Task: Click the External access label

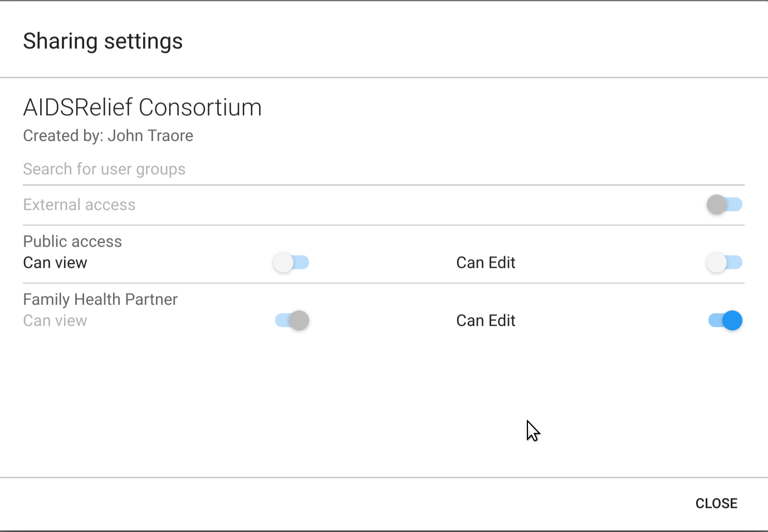Action: pyautogui.click(x=79, y=204)
